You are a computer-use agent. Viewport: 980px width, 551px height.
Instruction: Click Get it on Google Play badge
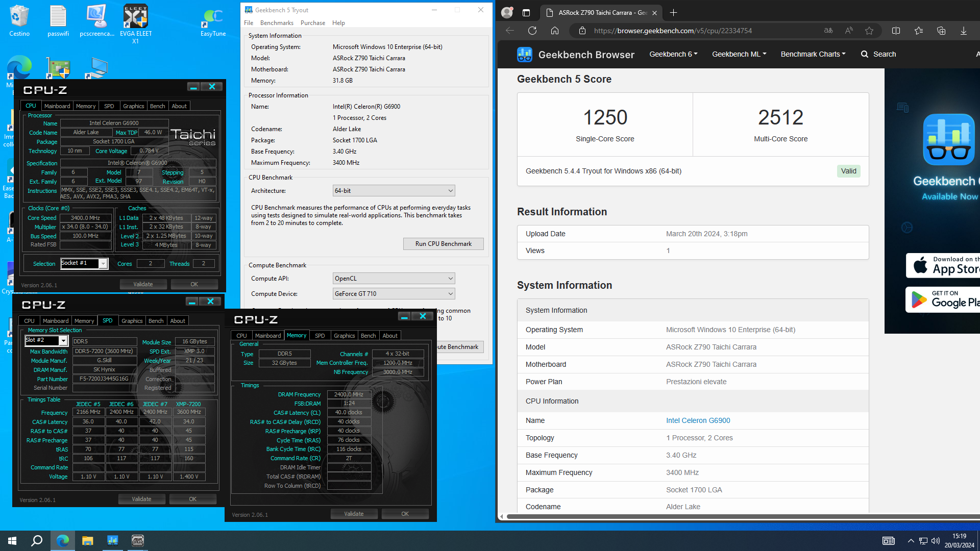click(x=943, y=299)
